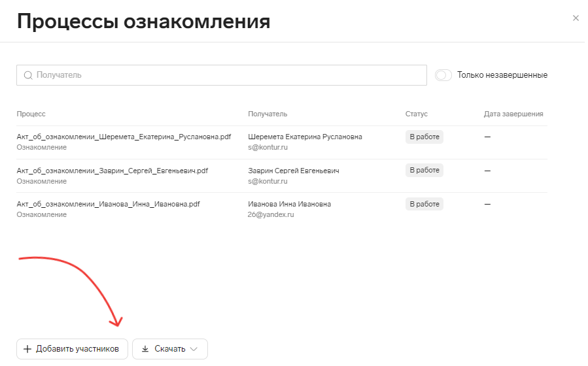Screen dimensions: 588x366
Task: Open Акт_об_ознакомлении_Заврин_Сергей_Евгеньевич.pdf
Action: [x=112, y=171]
